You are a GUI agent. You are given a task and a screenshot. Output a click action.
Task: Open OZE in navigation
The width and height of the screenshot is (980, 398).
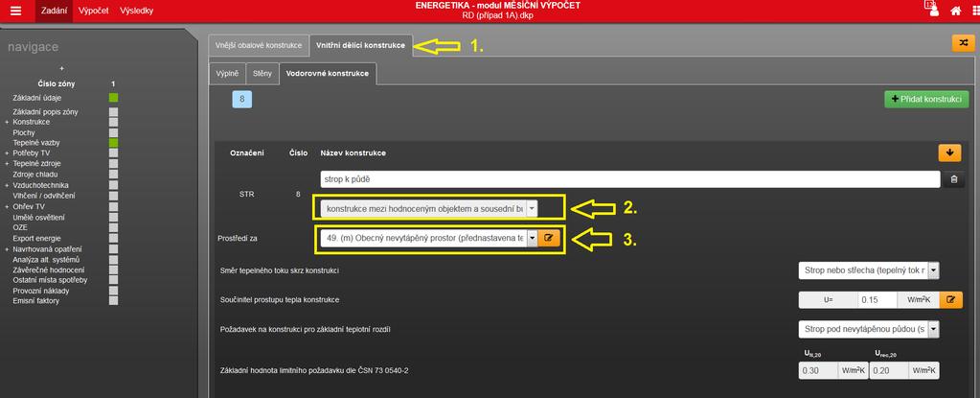(20, 228)
